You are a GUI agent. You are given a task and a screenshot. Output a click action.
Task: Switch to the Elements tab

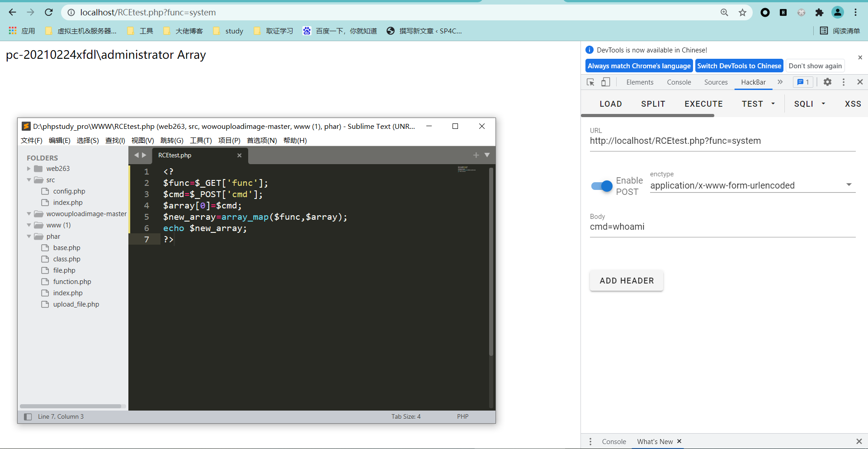click(x=640, y=82)
